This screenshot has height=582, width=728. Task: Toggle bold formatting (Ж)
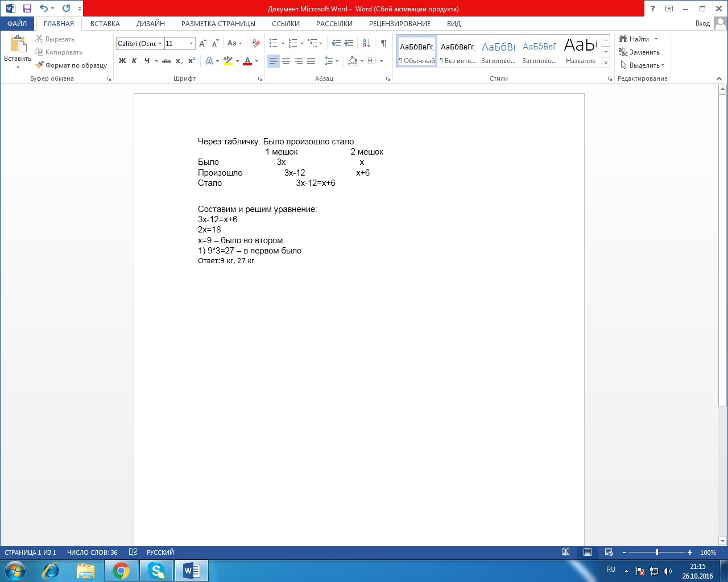pyautogui.click(x=122, y=61)
